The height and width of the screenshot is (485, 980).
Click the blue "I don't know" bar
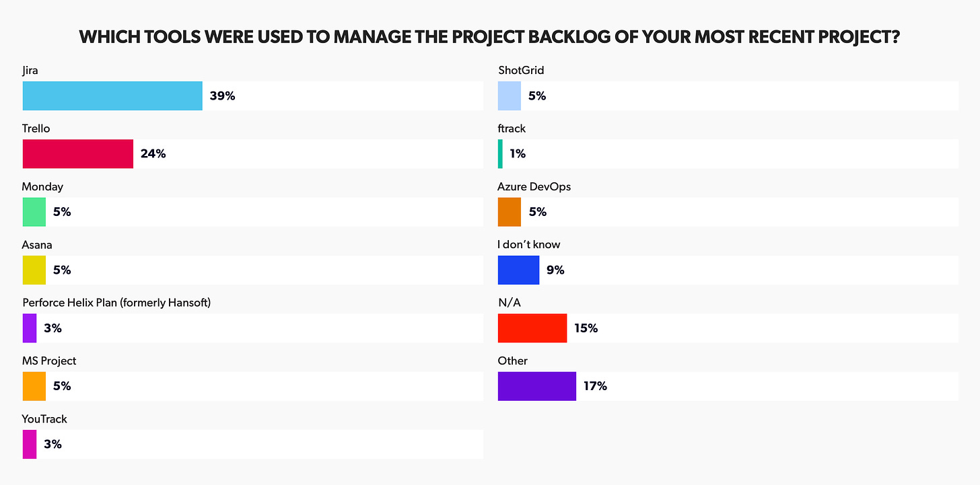pos(518,270)
